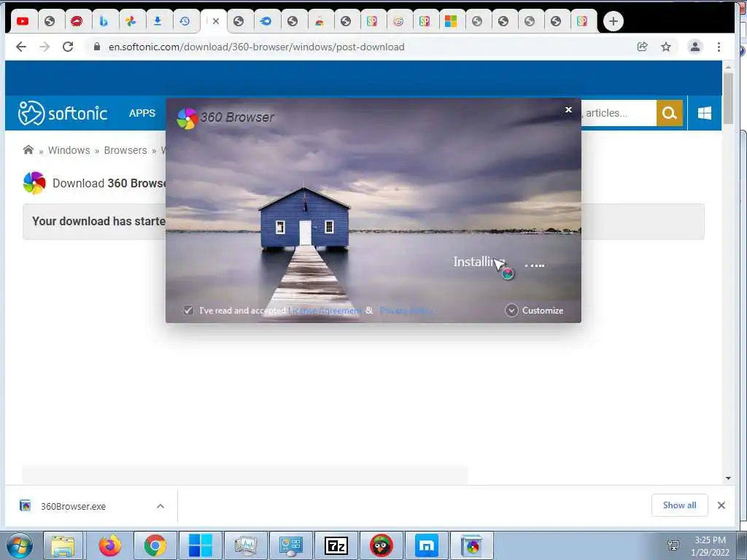Show all downloads

(679, 505)
